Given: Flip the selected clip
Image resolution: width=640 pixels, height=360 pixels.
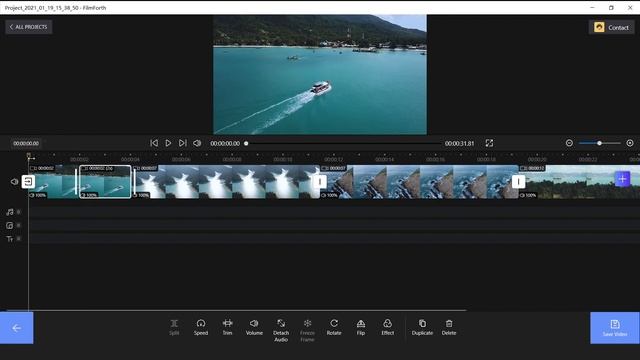Looking at the screenshot, I should pyautogui.click(x=361, y=327).
